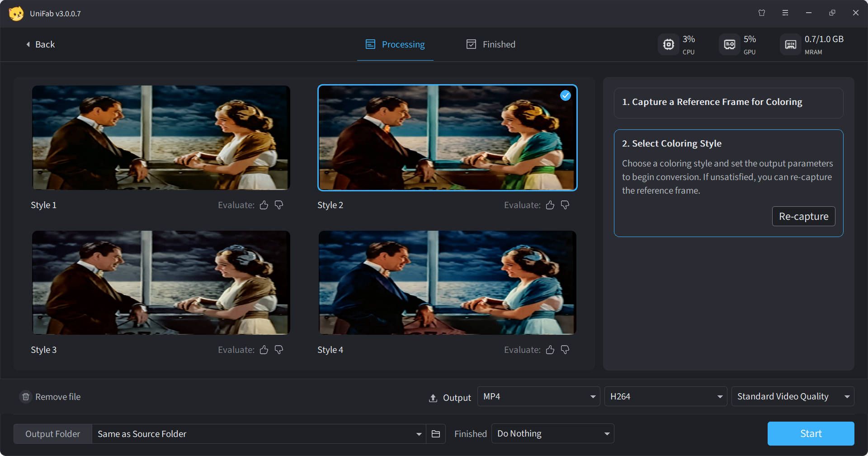Click the 5% GPU usage value
Viewport: 868px width, 456px height.
coord(750,39)
